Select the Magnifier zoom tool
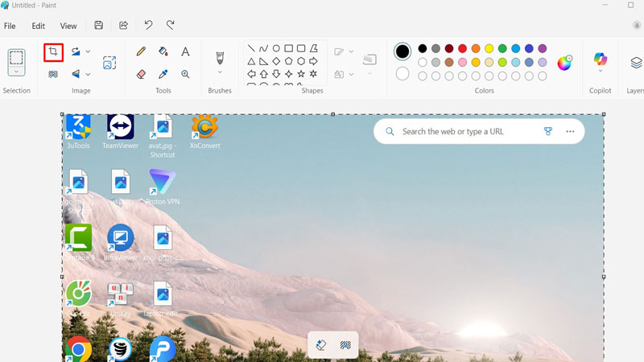644x362 pixels. point(185,74)
